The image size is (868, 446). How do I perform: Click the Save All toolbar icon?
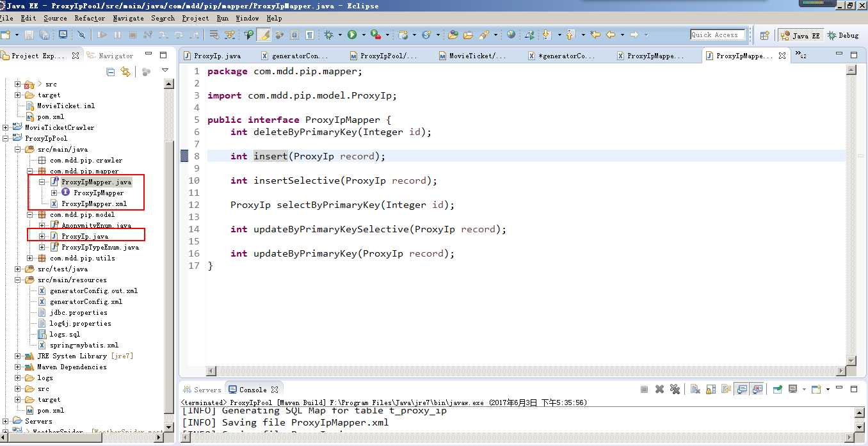click(44, 35)
